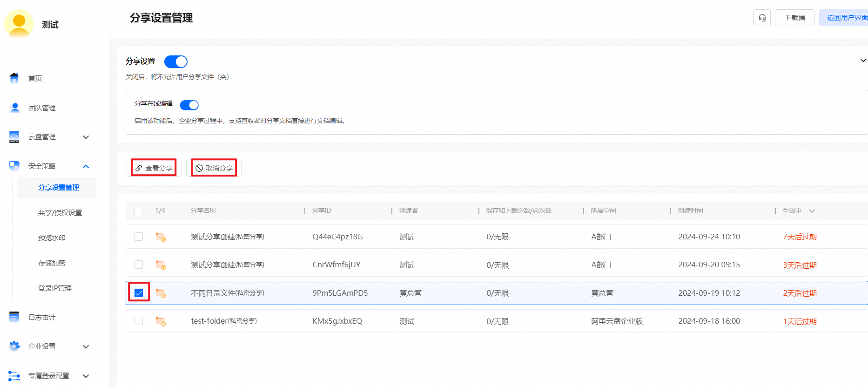Viewport: 868px width, 387px height.
Task: Click the 下载端 button
Action: 794,18
